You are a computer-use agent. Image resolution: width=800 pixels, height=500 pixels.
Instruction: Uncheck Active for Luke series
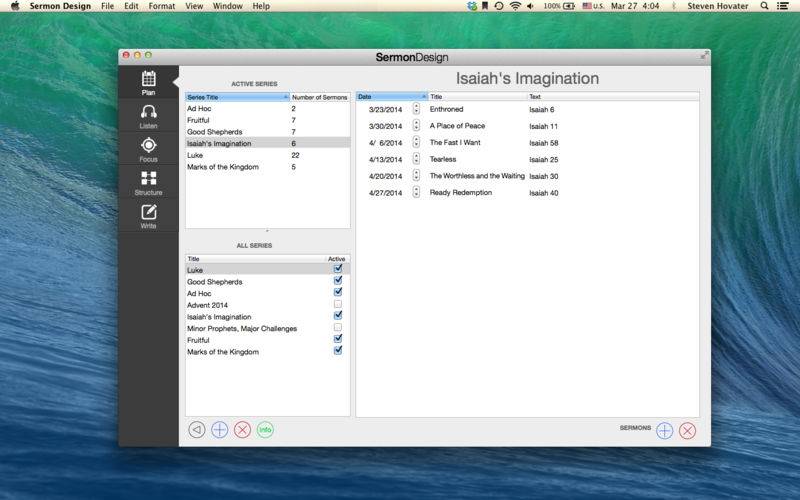[338, 269]
